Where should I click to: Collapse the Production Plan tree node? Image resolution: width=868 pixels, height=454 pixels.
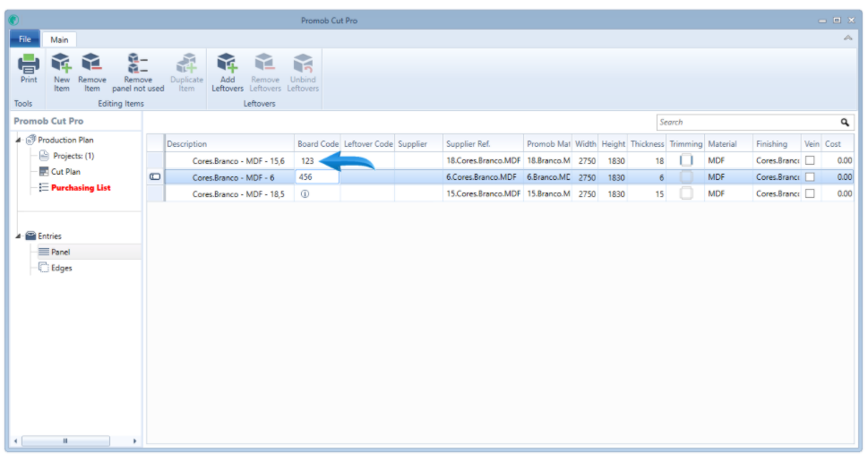click(18, 140)
